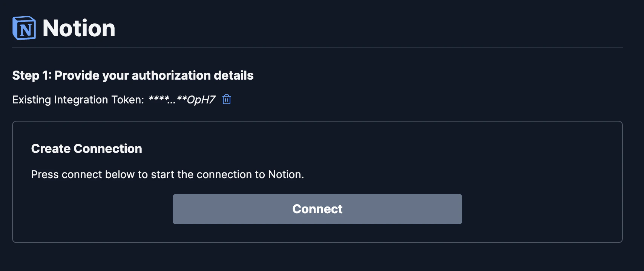The width and height of the screenshot is (644, 271).
Task: Click the 'Step 1: Provide your authorization details' heading
Action: point(133,75)
